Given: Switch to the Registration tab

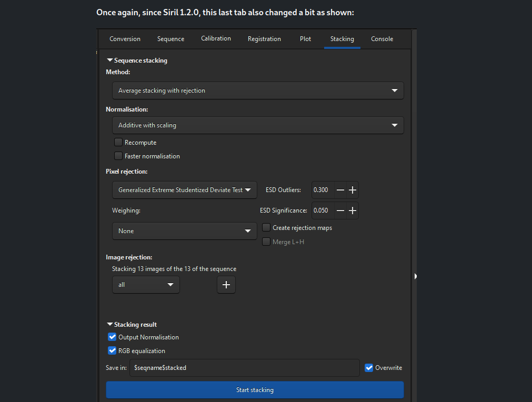Looking at the screenshot, I should click(x=264, y=39).
